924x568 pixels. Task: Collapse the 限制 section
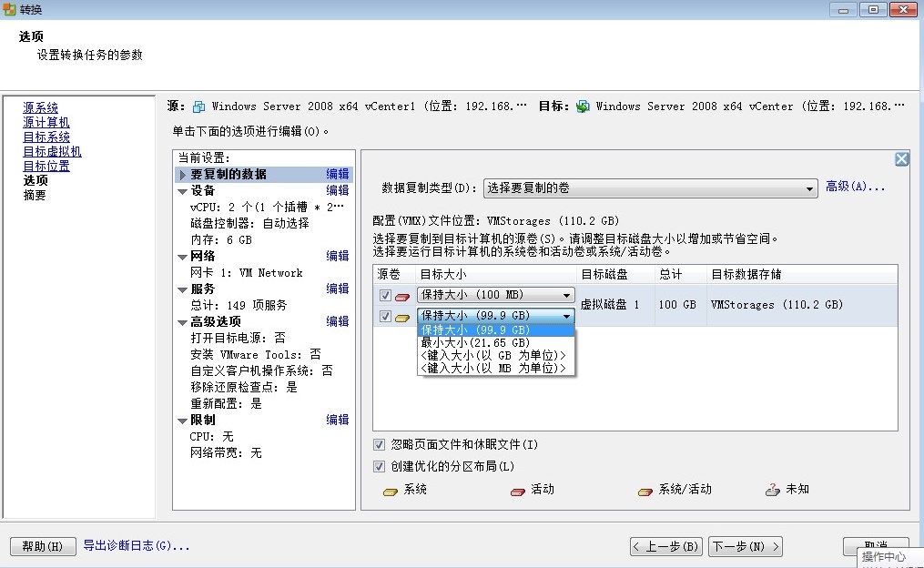pos(183,421)
